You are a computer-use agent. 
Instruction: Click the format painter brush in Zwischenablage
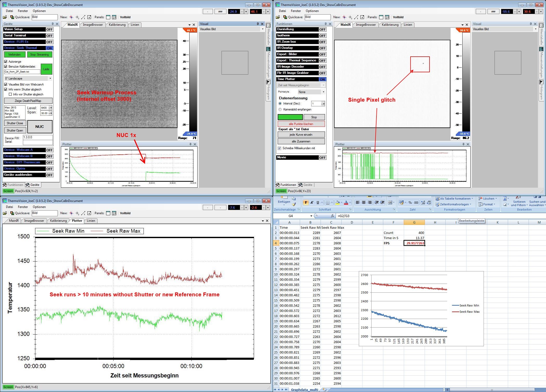(294, 205)
